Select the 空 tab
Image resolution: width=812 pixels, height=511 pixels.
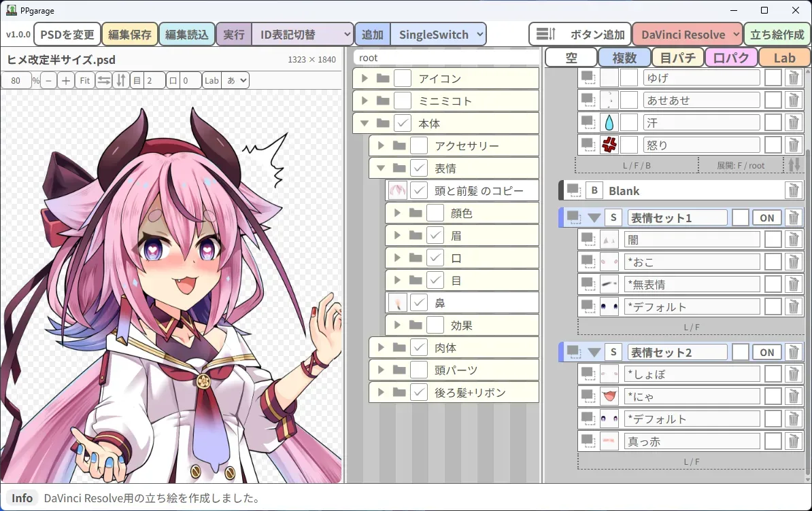pos(571,58)
